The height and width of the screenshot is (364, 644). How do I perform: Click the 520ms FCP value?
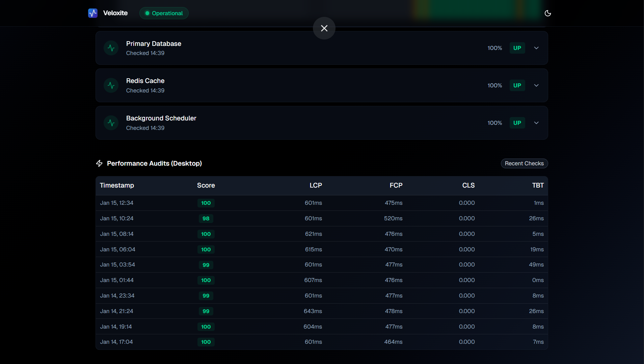[393, 218]
